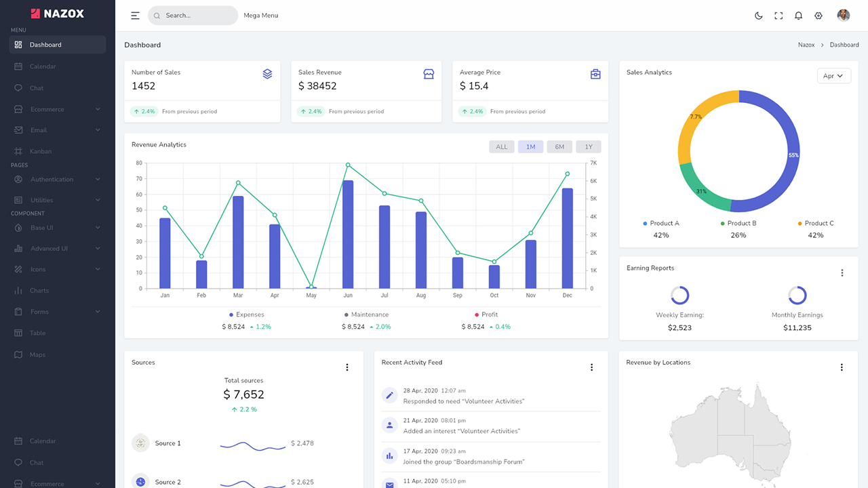This screenshot has height=488, width=868.
Task: Select the ALL range in Revenue Analytics
Action: (x=501, y=146)
